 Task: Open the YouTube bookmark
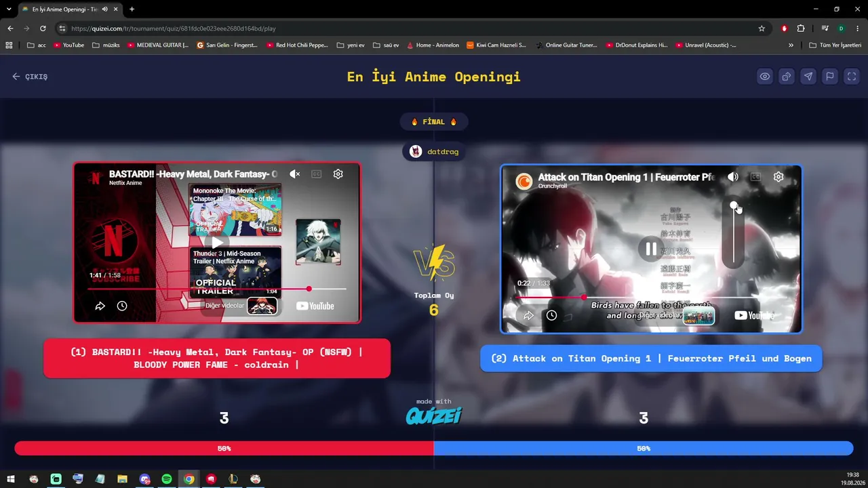pyautogui.click(x=68, y=45)
